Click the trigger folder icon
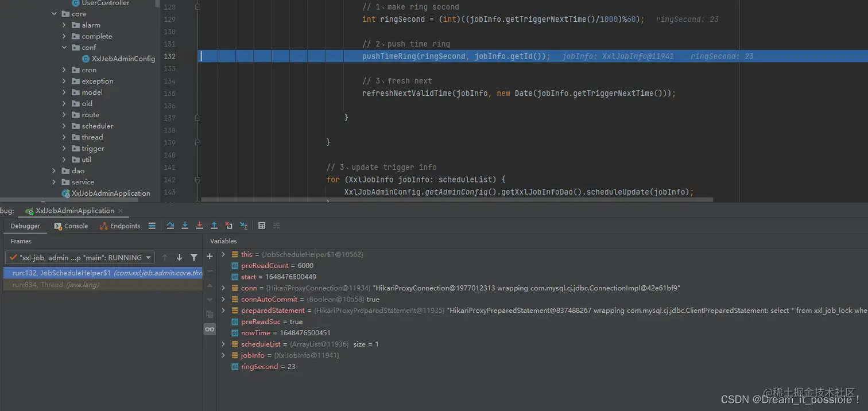The width and height of the screenshot is (868, 411). [76, 149]
